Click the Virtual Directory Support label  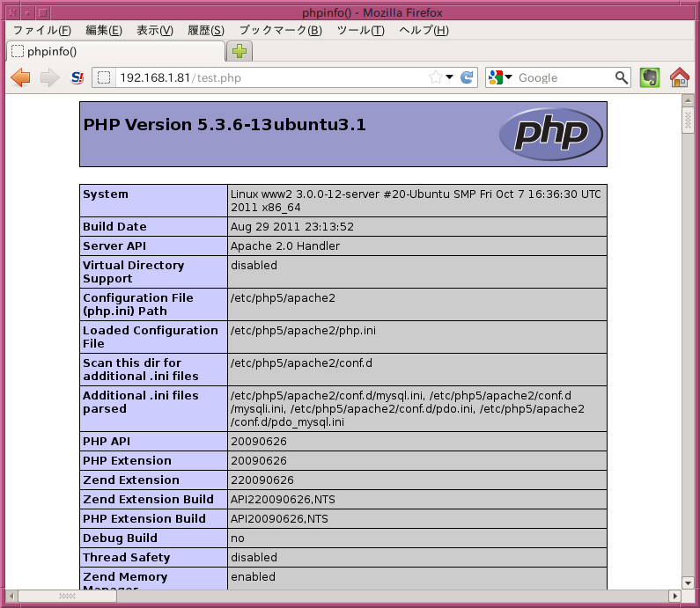(133, 272)
